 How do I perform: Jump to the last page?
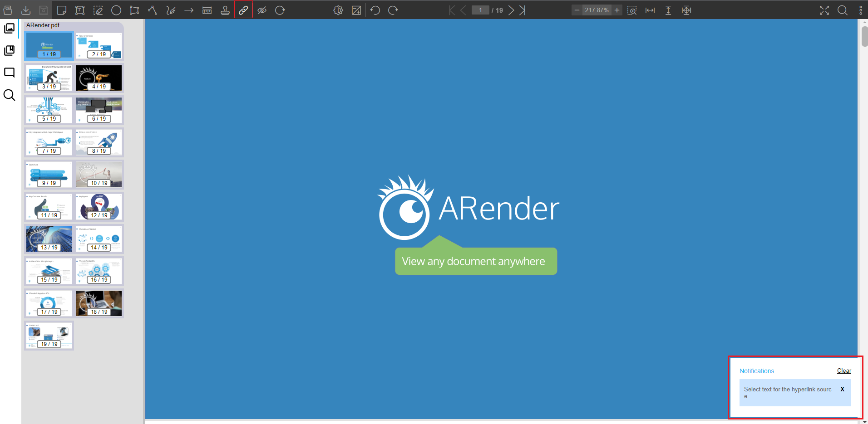pyautogui.click(x=523, y=10)
